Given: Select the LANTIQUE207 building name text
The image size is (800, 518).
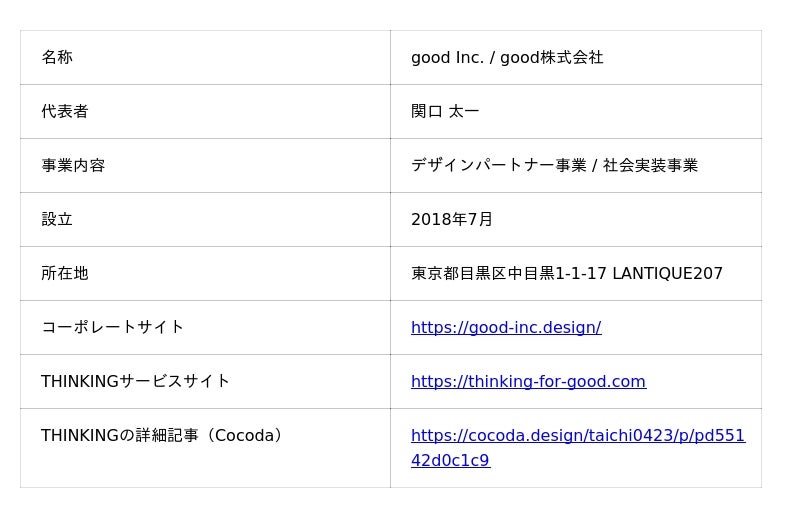Looking at the screenshot, I should tap(667, 274).
